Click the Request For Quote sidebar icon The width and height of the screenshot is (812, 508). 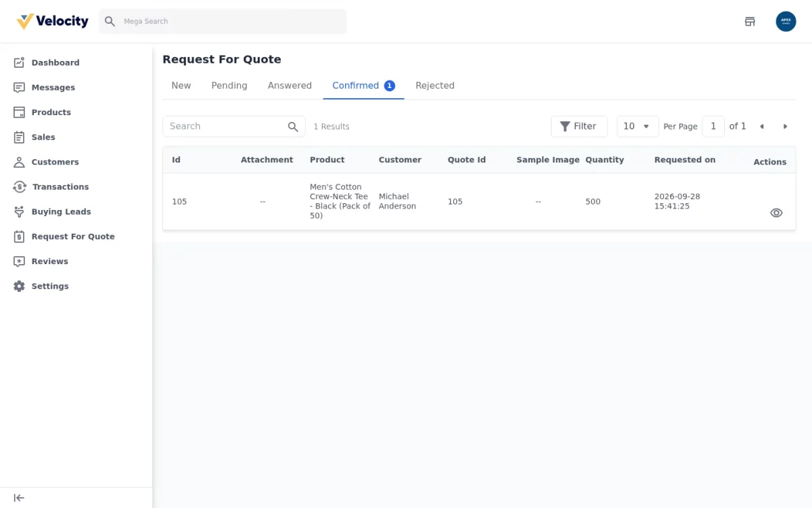pos(19,236)
